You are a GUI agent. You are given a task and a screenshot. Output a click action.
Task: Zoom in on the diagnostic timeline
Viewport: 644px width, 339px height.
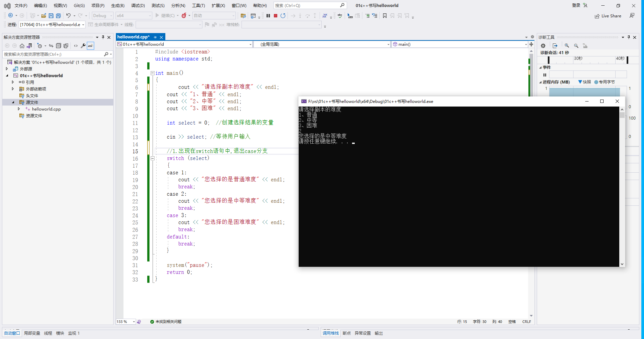pyautogui.click(x=567, y=46)
